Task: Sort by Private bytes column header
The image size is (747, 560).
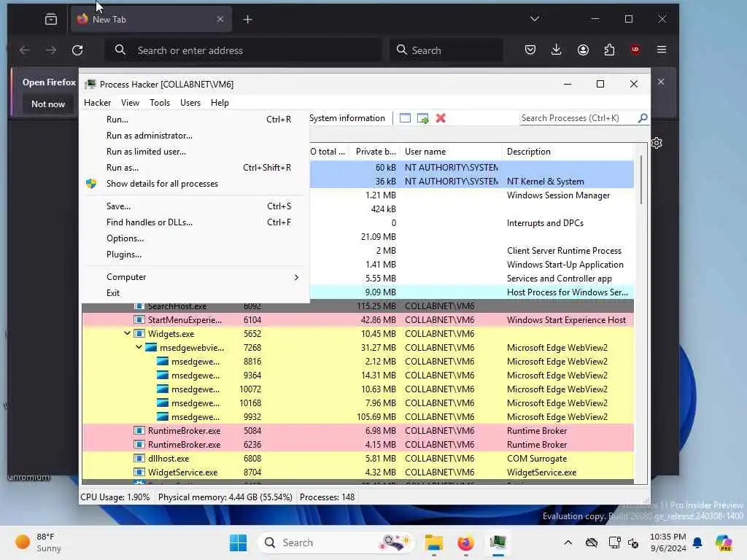Action: pos(374,152)
